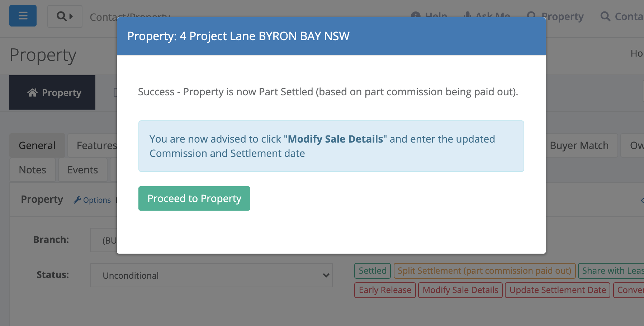
Task: Click Modify Sale Details button
Action: 460,290
